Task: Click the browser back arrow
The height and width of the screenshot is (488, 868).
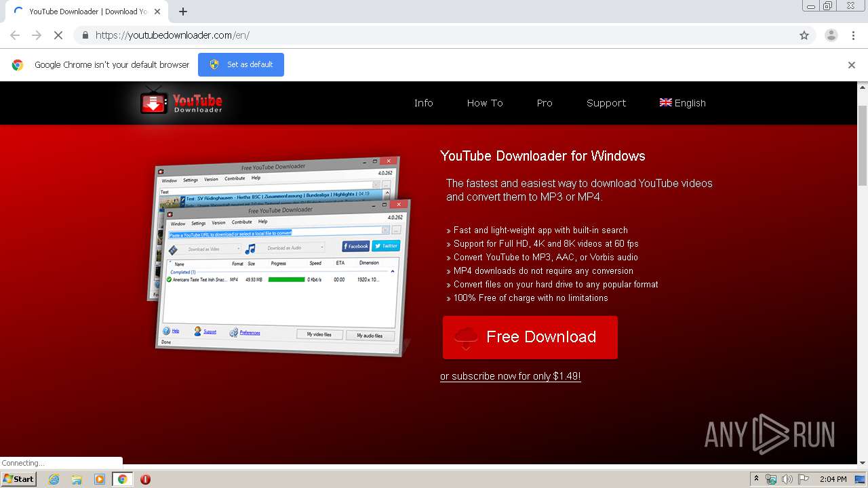Action: [x=15, y=35]
